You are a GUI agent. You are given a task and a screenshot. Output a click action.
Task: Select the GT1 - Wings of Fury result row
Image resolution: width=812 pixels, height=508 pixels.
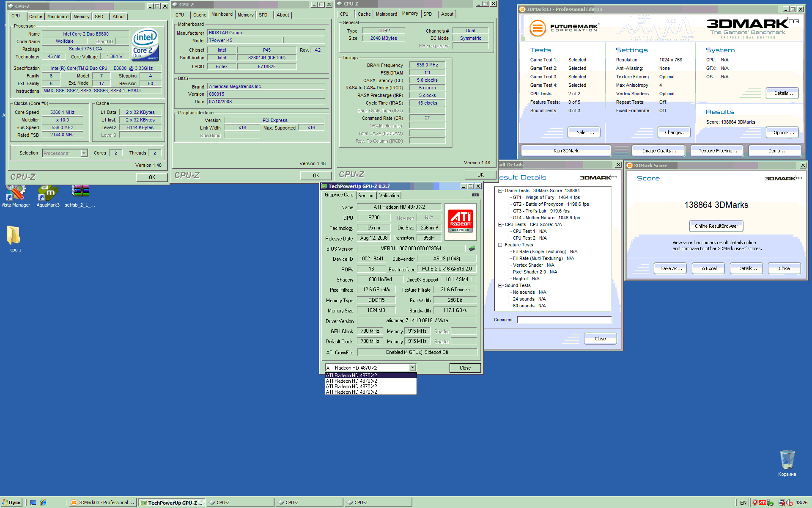(x=546, y=198)
